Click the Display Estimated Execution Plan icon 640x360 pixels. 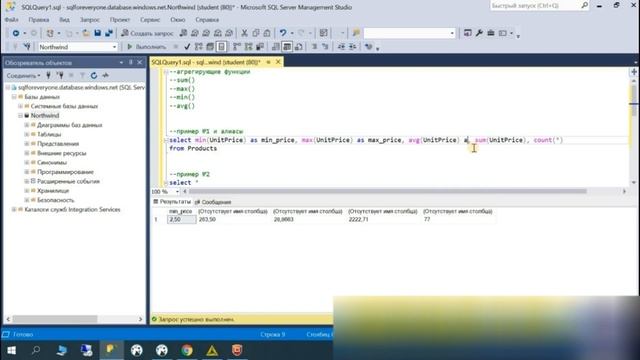[x=198, y=47]
